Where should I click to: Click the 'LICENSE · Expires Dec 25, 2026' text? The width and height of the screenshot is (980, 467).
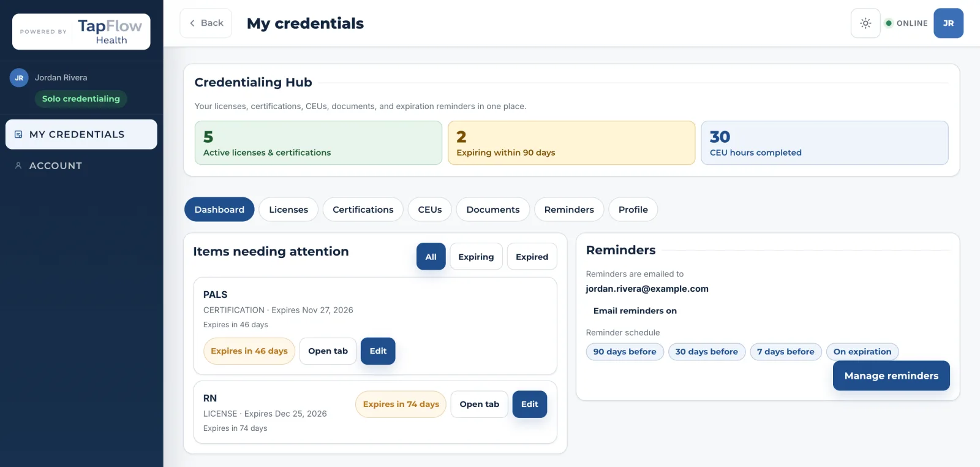click(x=265, y=414)
